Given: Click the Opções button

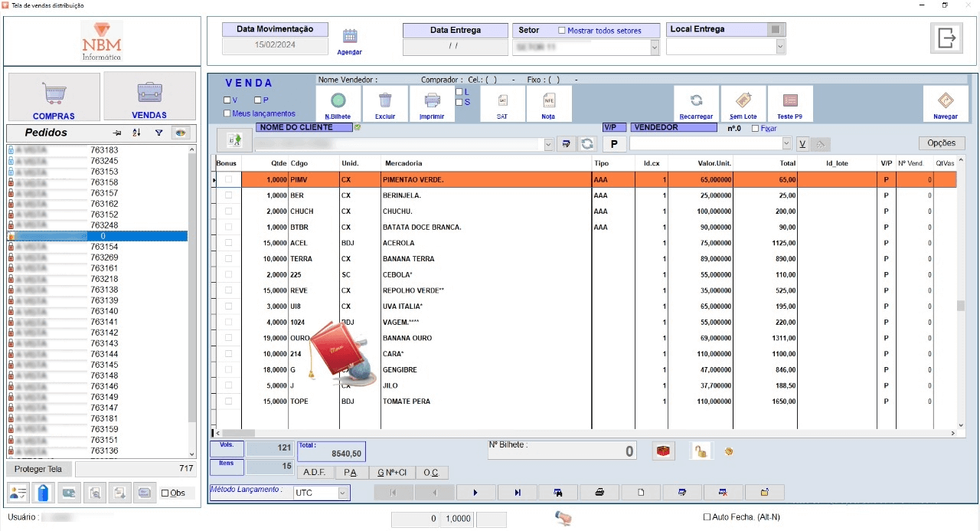Looking at the screenshot, I should click(x=941, y=143).
